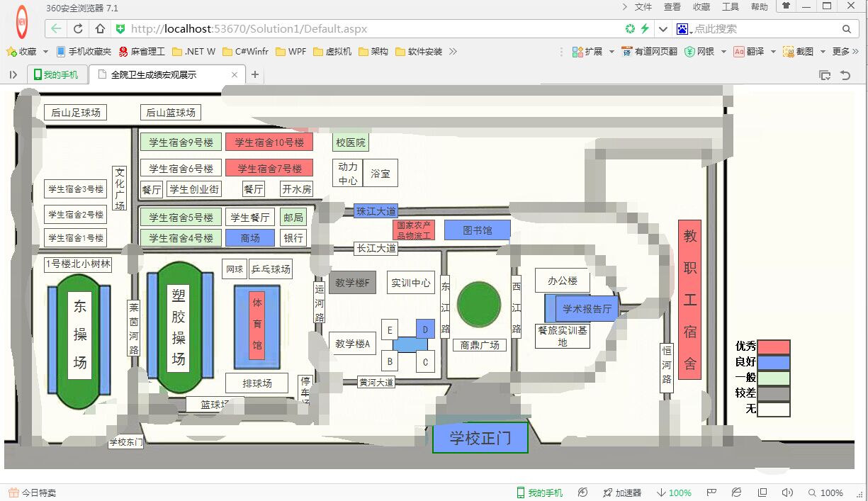Open the 工具 menu
The width and height of the screenshot is (868, 501).
[731, 6]
